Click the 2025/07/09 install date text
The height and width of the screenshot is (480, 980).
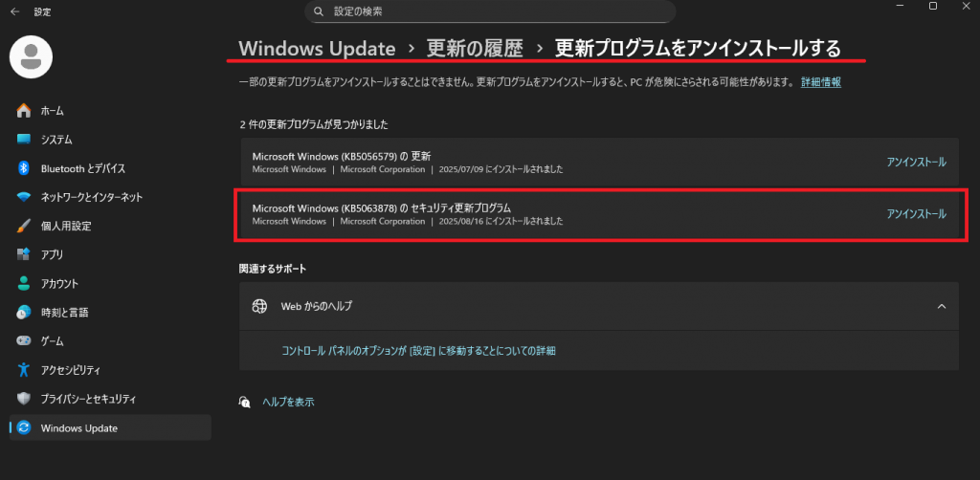tap(501, 169)
